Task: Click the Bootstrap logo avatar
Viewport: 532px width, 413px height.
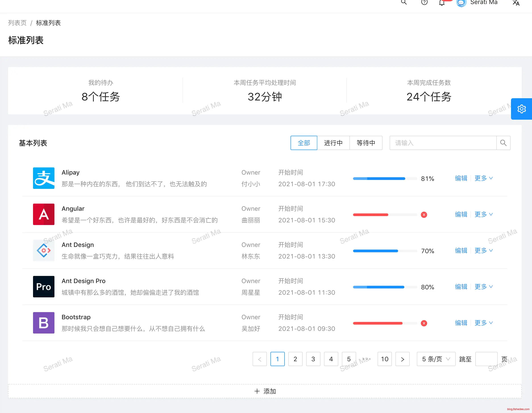Action: pos(44,323)
